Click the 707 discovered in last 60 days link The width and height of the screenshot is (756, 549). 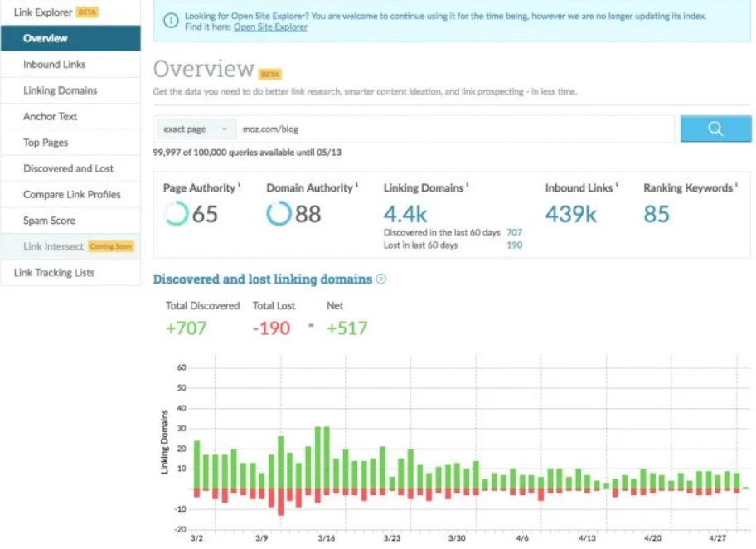515,232
